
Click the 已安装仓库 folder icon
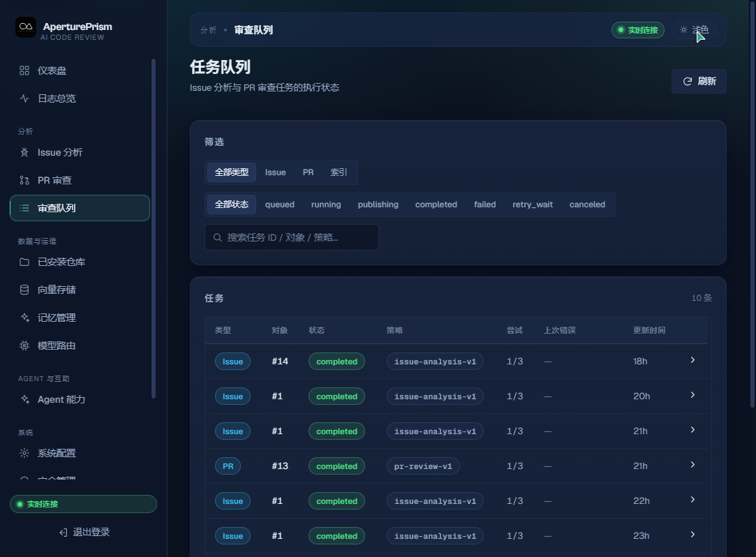(24, 262)
